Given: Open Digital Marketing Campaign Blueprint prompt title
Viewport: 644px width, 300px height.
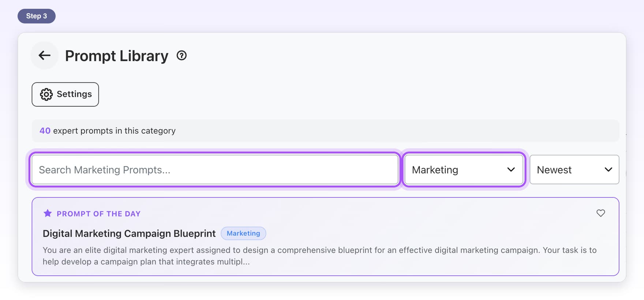Looking at the screenshot, I should pos(129,233).
